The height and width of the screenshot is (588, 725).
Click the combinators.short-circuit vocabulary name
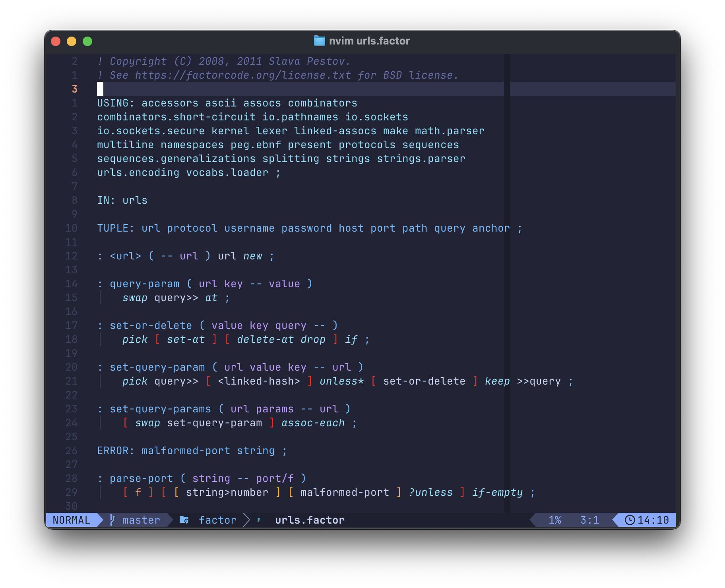[176, 117]
